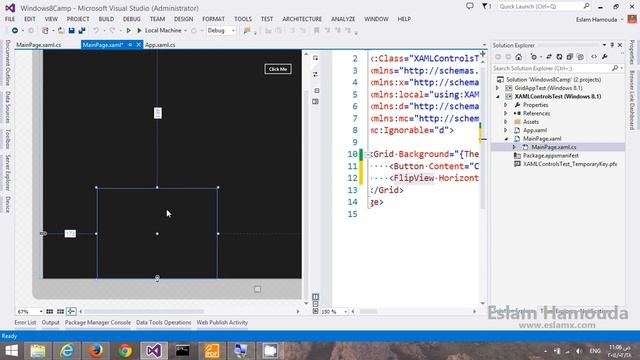Click the Start Without Debugging outline arrow
The width and height of the screenshot is (640, 360).
click(128, 31)
